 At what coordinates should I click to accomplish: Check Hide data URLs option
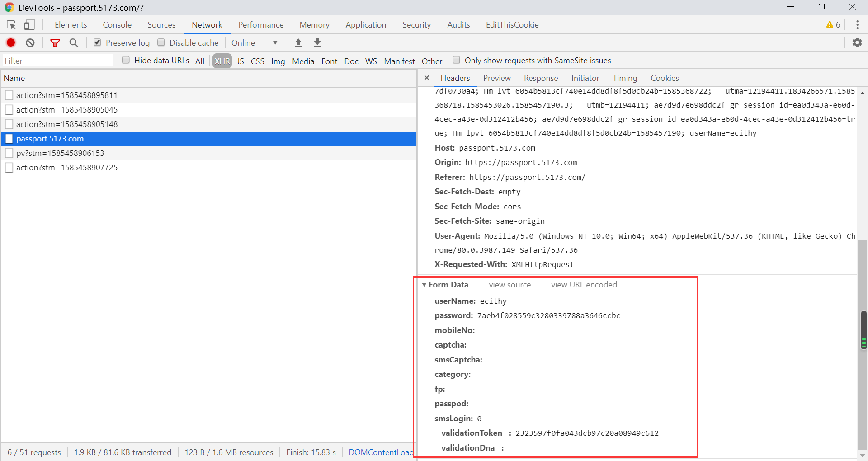126,60
